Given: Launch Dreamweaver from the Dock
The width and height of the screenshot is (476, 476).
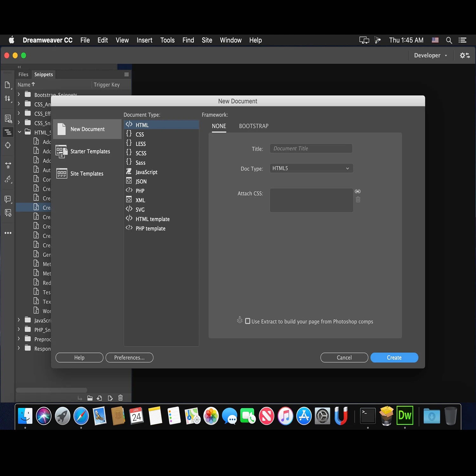Looking at the screenshot, I should [405, 415].
